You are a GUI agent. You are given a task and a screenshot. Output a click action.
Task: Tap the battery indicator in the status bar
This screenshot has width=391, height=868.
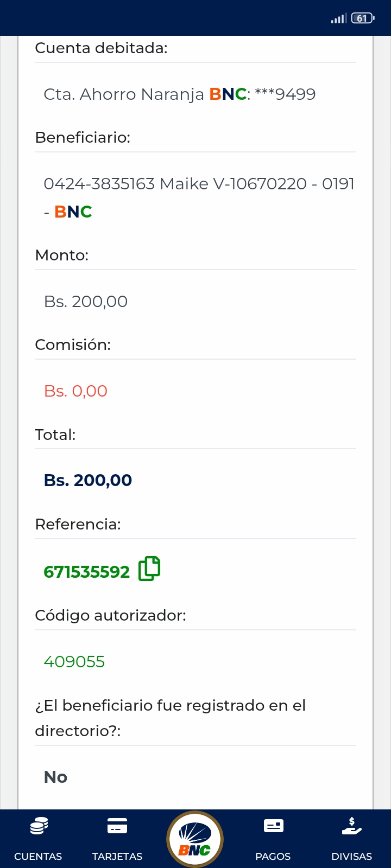click(x=362, y=18)
